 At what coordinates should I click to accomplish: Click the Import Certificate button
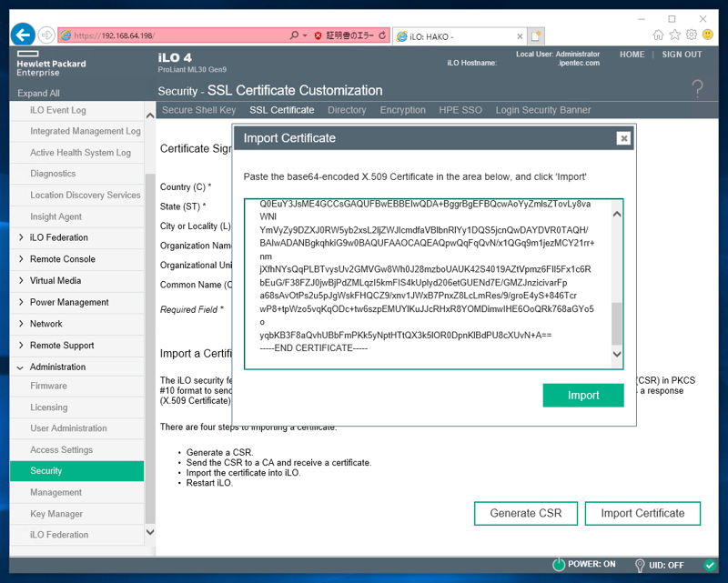coord(642,513)
